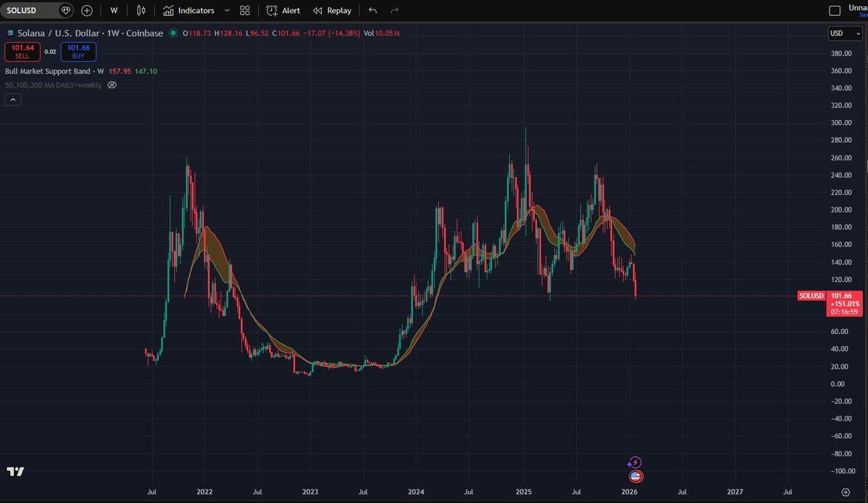
Task: Open the Indicators dialog
Action: [x=189, y=11]
